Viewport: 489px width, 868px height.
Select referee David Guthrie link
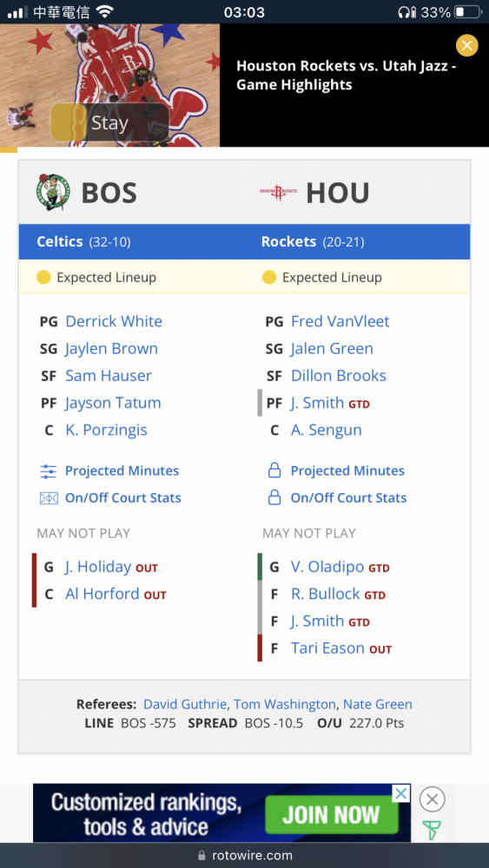coord(185,705)
